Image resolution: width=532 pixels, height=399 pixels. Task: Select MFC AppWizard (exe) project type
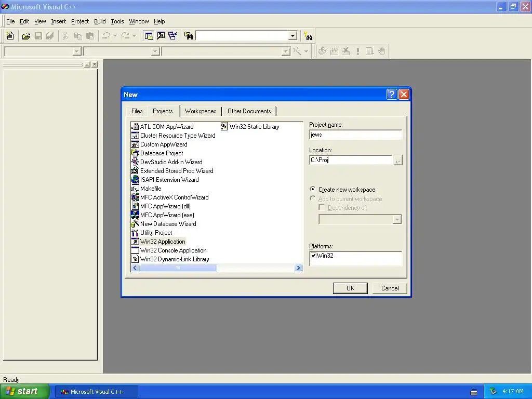(163, 215)
